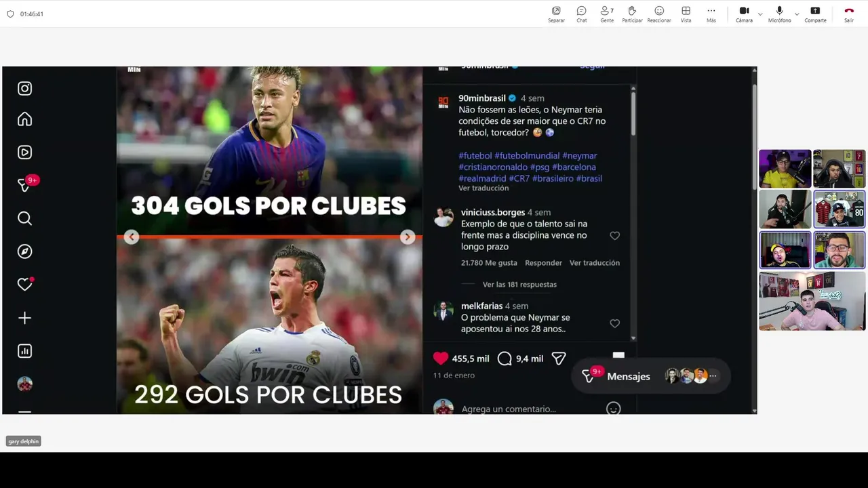The width and height of the screenshot is (868, 488).
Task: Click the shield security icon near timer
Action: (x=10, y=14)
